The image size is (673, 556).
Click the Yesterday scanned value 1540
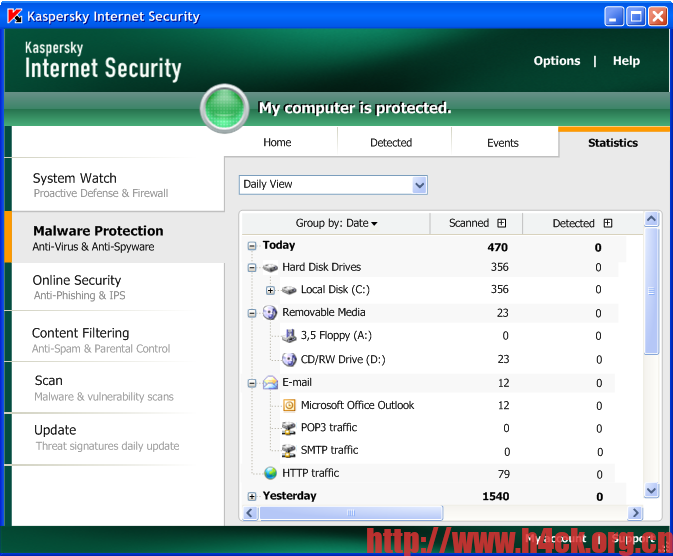[496, 496]
